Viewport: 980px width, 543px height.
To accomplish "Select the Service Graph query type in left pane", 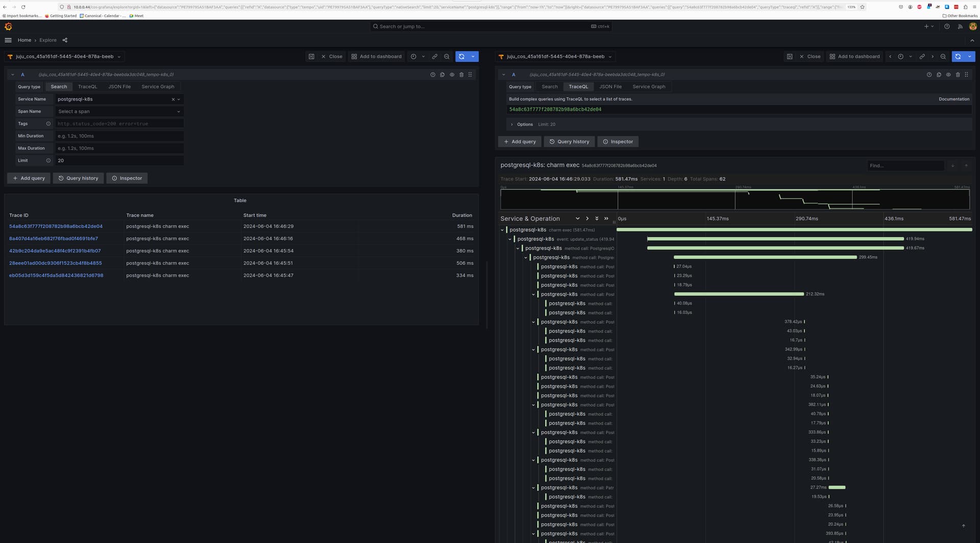I will [158, 87].
